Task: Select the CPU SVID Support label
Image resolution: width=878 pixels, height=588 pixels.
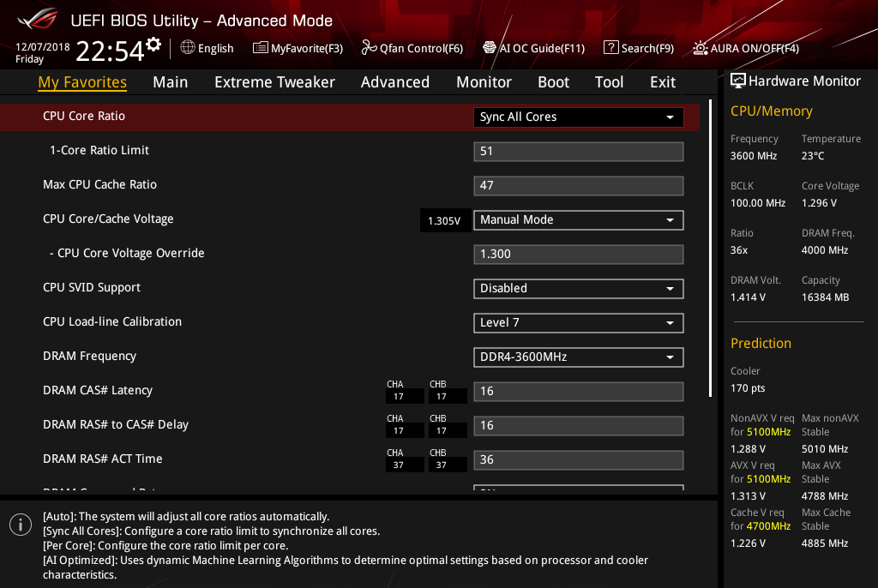Action: click(x=92, y=287)
